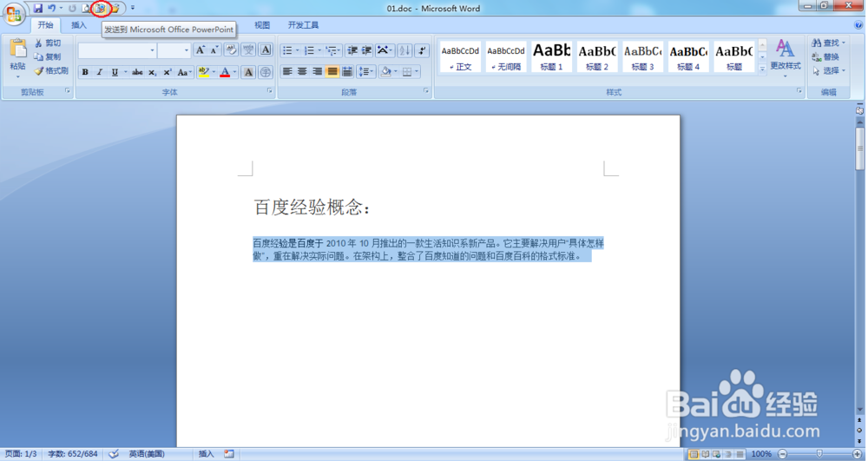The image size is (868, 461).
Task: Open the Font dialog launcher
Action: click(270, 91)
